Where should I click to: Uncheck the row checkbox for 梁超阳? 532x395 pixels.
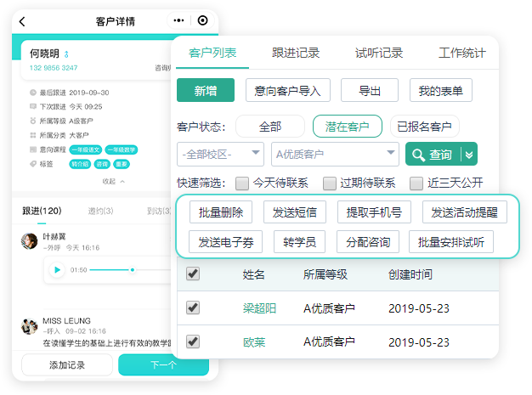[193, 308]
